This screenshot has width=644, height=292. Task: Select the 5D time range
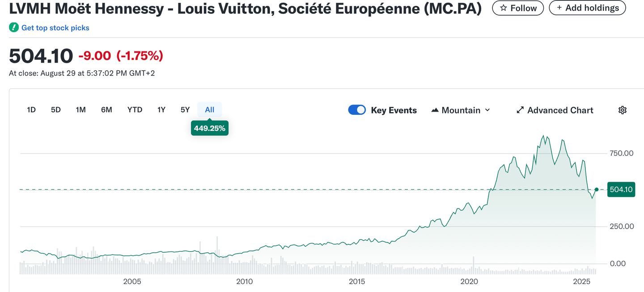tap(56, 110)
